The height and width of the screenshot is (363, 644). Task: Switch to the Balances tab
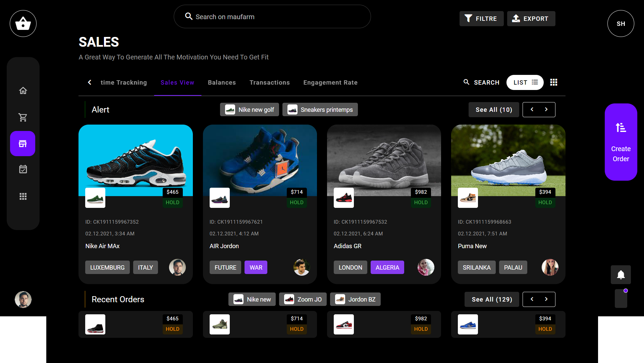(x=222, y=83)
